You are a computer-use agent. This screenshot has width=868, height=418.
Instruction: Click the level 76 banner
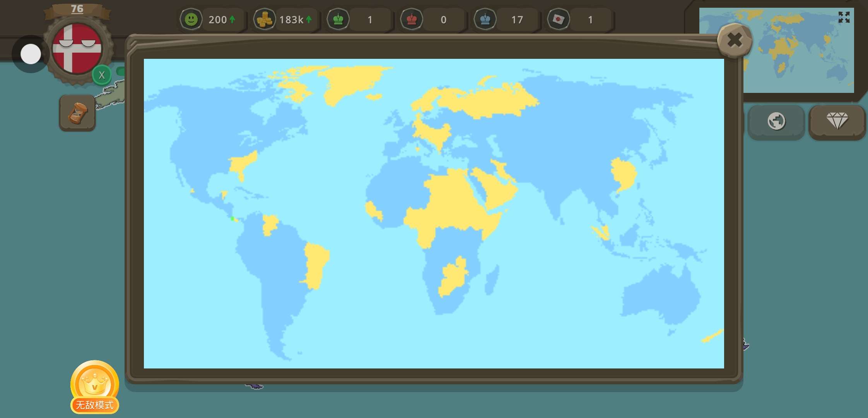[77, 9]
